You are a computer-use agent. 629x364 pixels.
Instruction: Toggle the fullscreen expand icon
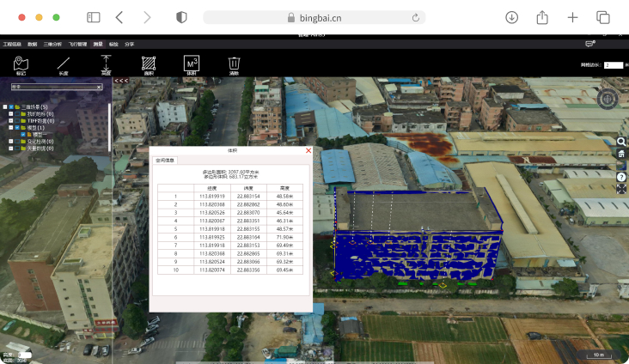[621, 188]
